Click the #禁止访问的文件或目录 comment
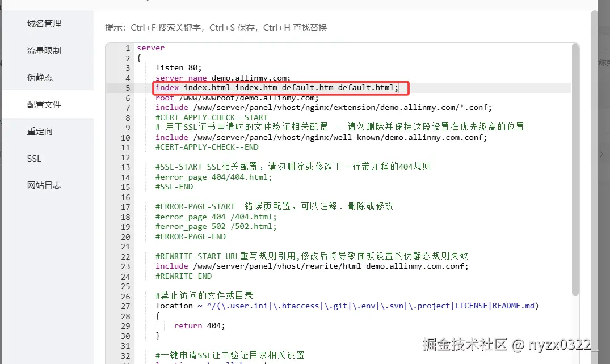Viewport: 610px width, 364px height. [x=204, y=296]
